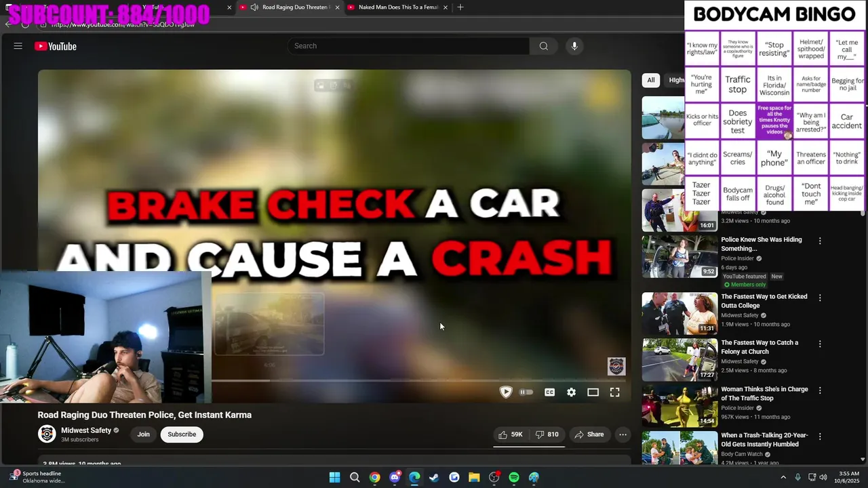
Task: Open Police Knew She Was Hiding Something
Action: tap(762, 244)
